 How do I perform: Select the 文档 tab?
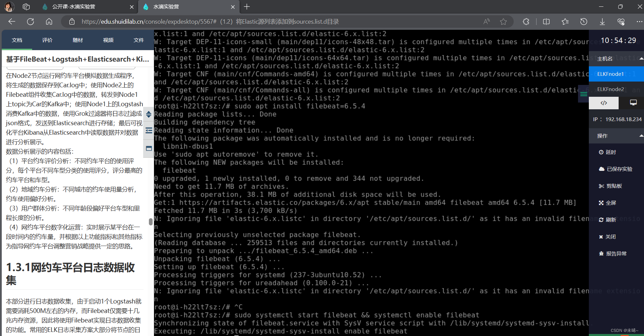tap(17, 40)
